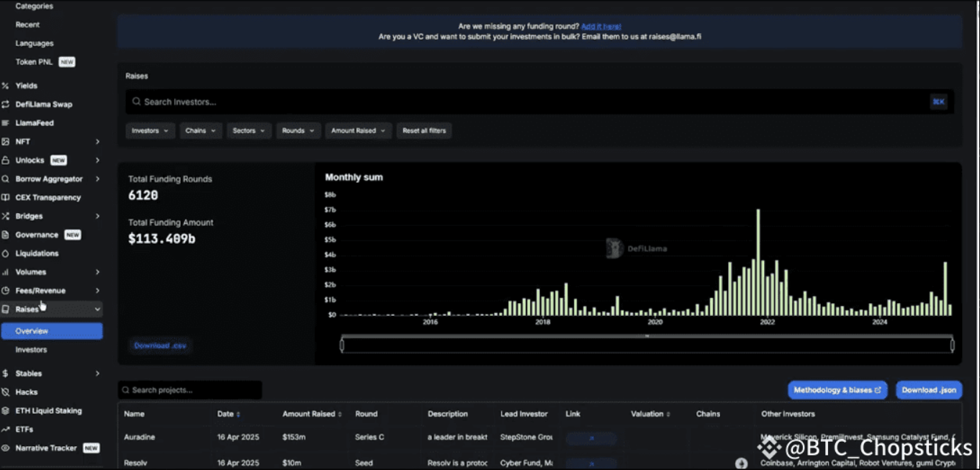The width and height of the screenshot is (980, 470).
Task: Open Methodology & biases
Action: coord(837,390)
